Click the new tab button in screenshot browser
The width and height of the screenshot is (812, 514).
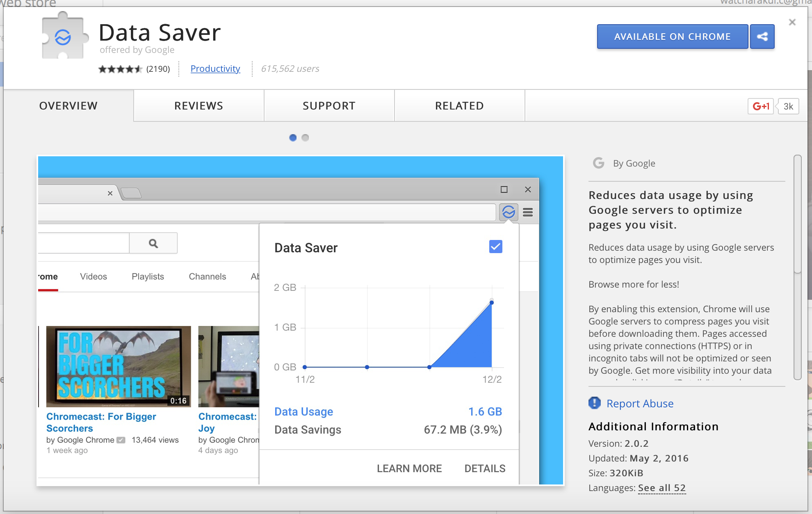(131, 193)
